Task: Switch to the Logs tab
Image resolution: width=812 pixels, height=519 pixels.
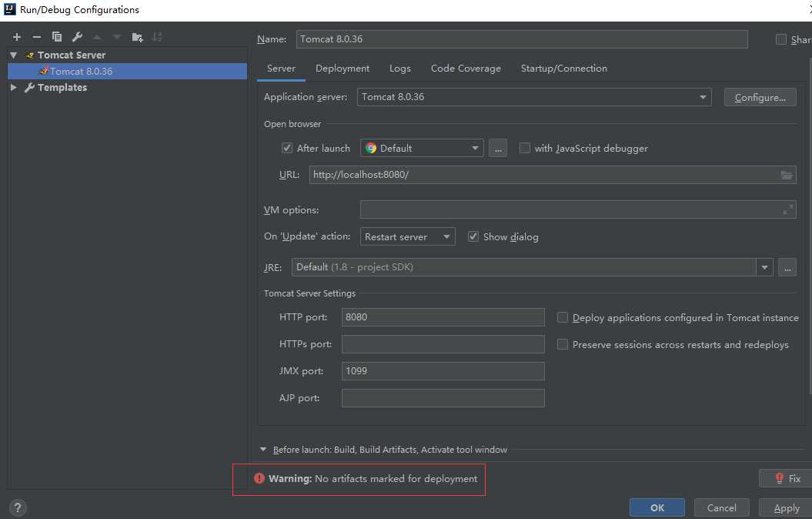Action: coord(399,69)
